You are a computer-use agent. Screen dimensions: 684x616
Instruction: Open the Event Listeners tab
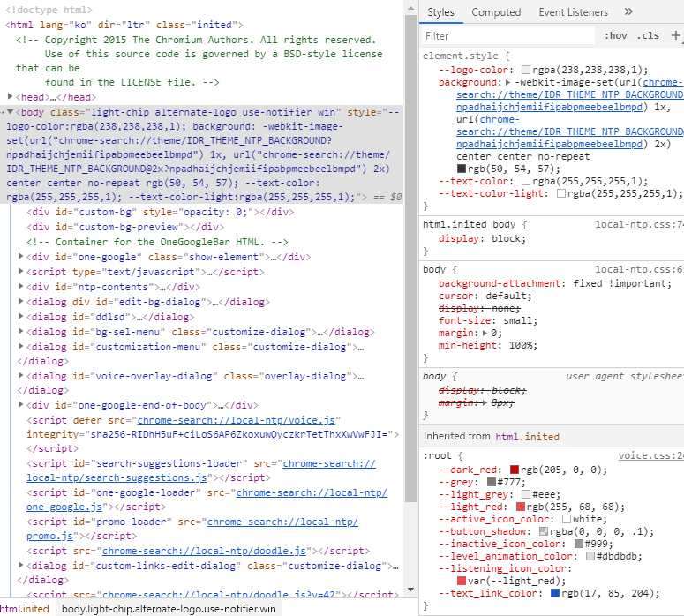pos(573,12)
